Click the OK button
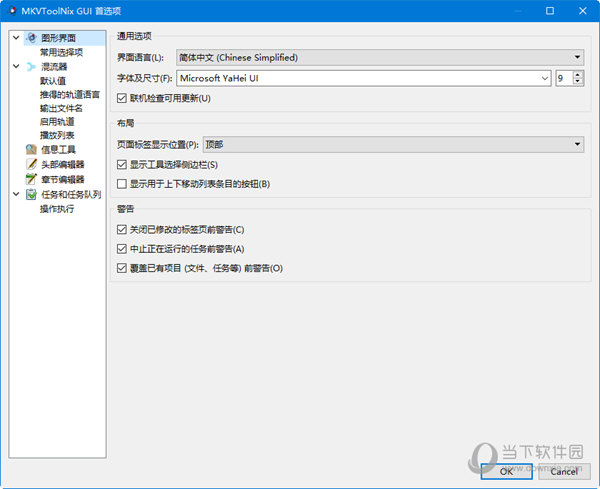The width and height of the screenshot is (600, 489). [507, 471]
